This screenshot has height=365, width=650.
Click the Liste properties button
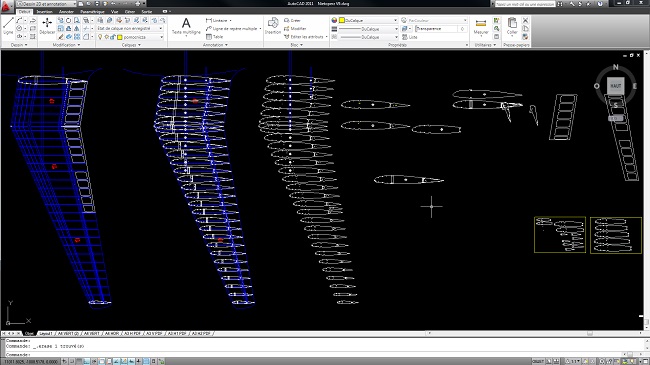pos(410,37)
